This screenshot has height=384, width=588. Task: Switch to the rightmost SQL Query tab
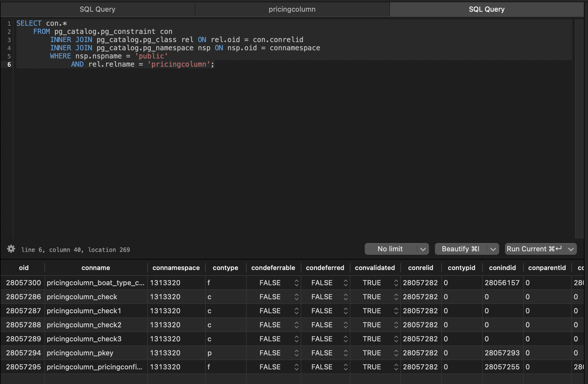tap(486, 9)
